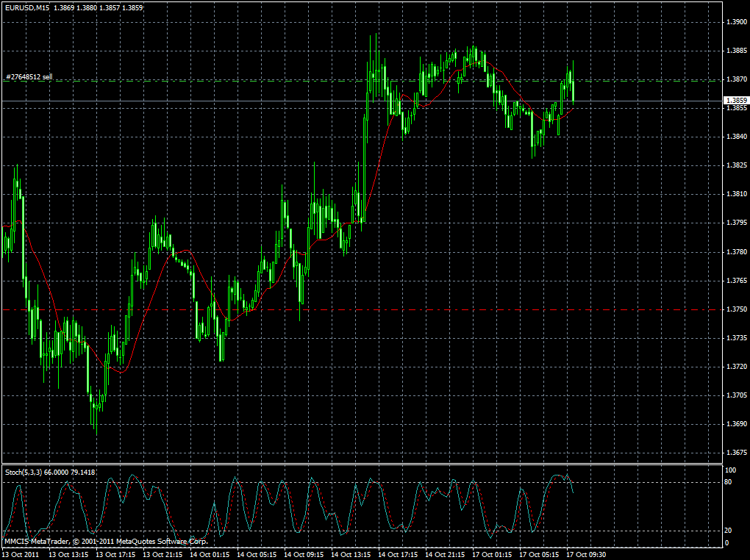Click the 13 Oct 17:15 time label

tap(115, 555)
